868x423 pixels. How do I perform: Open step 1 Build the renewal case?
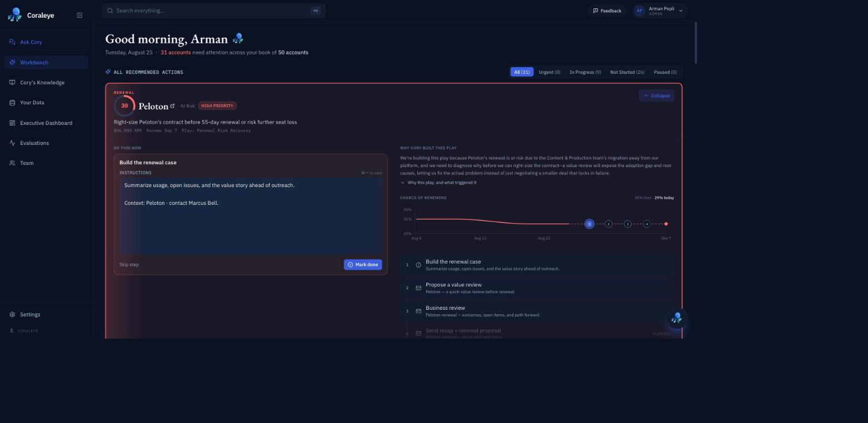coord(537,265)
